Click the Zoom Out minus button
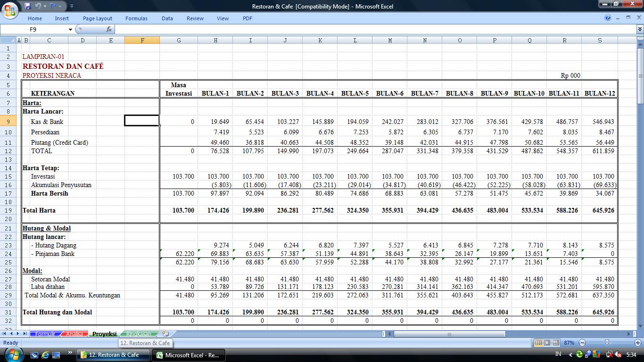This screenshot has height=362, width=644. 582,343
